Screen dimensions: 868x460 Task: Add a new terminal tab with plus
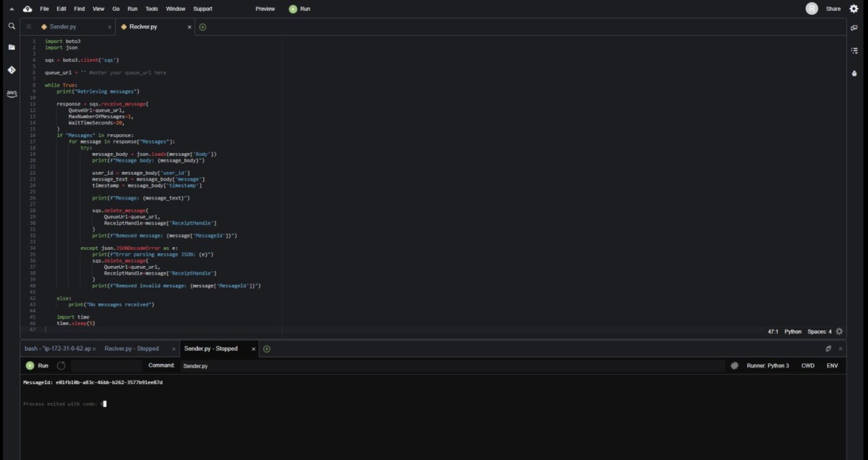tap(267, 349)
